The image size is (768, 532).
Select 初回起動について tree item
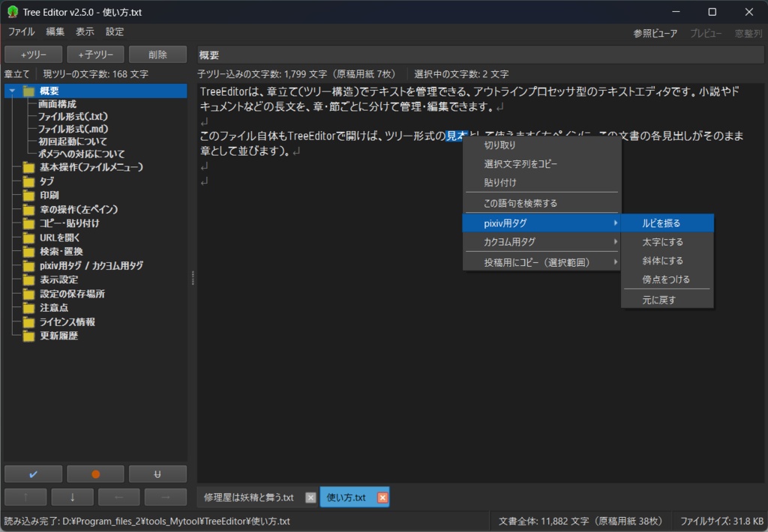pyautogui.click(x=73, y=142)
